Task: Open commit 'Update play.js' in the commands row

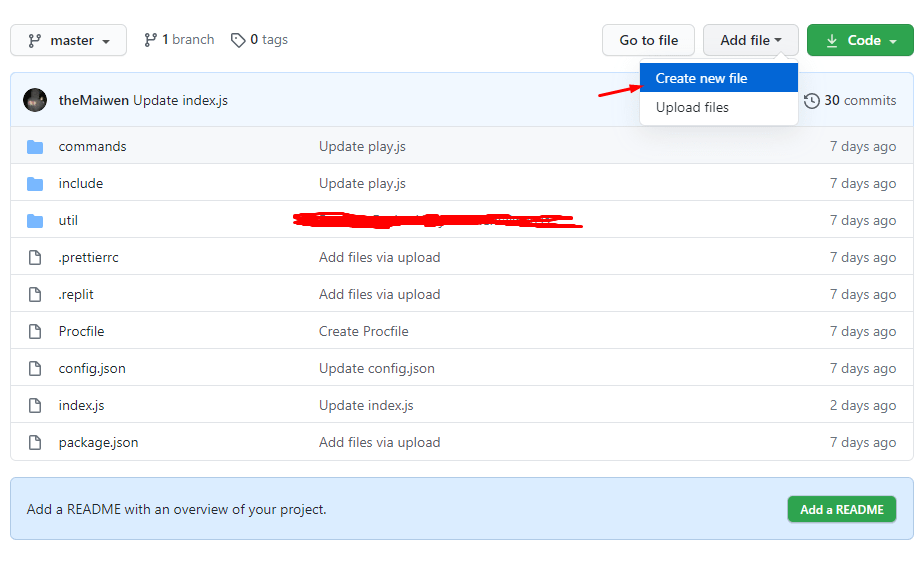Action: tap(362, 146)
